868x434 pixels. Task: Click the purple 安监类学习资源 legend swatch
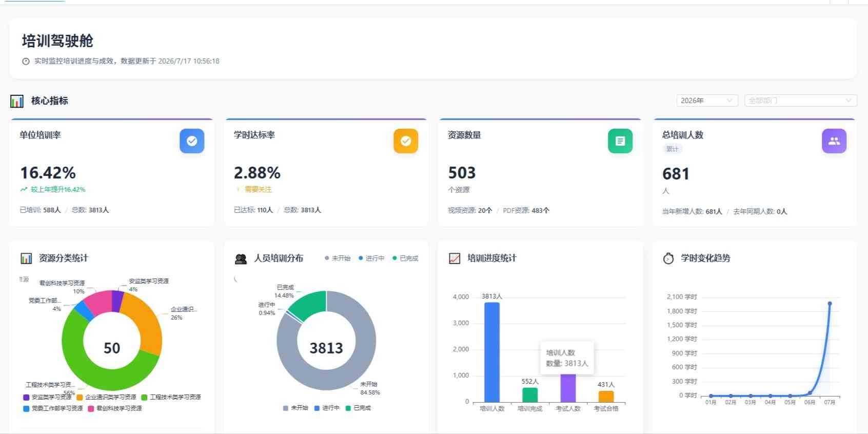[x=26, y=397]
